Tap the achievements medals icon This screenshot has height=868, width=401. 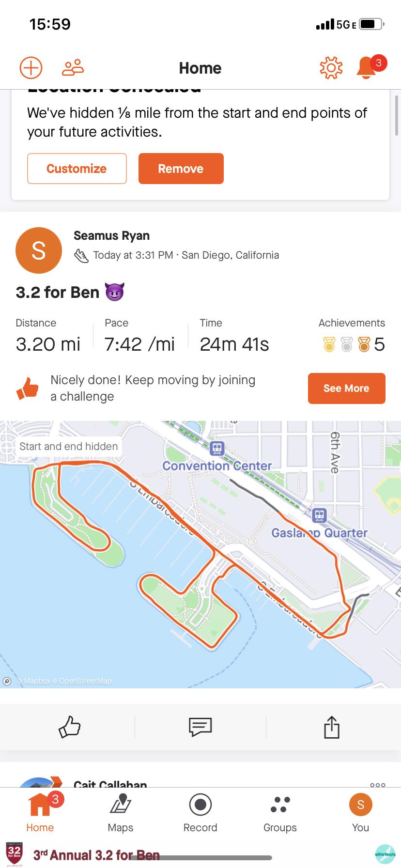[x=346, y=344]
